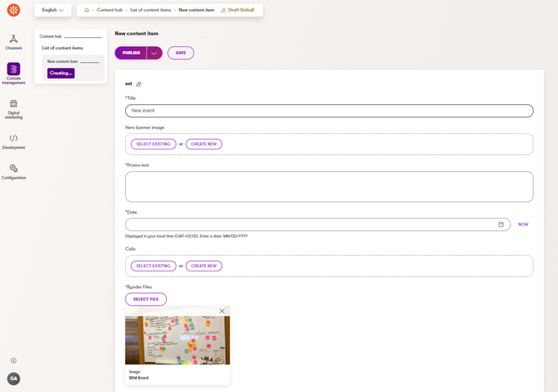558x392 pixels.
Task: Click the Publish button
Action: [x=131, y=53]
